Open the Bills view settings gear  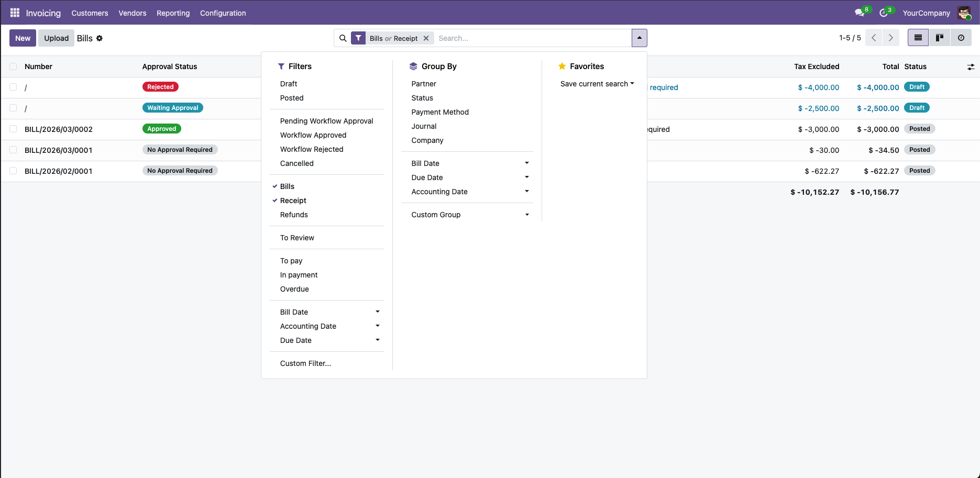[100, 38]
